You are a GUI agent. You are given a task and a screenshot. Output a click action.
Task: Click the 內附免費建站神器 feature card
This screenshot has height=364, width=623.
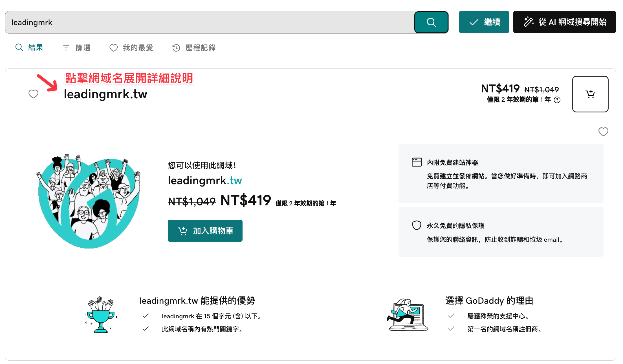pos(501,173)
